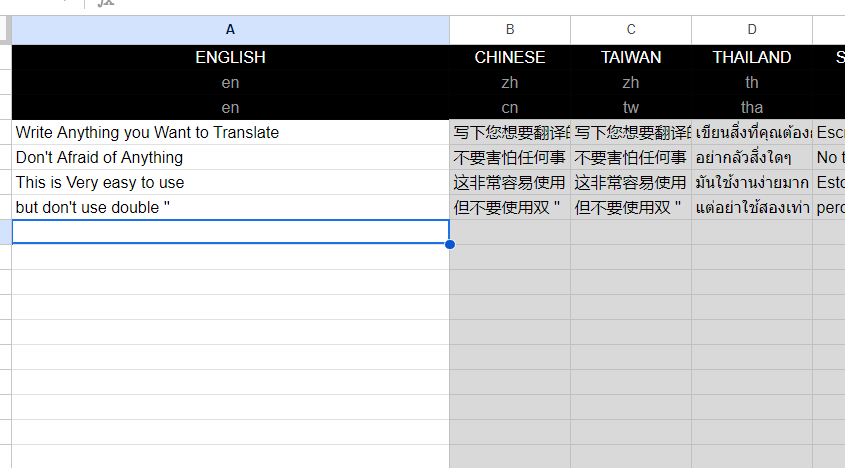
Task: Select the Thai cell 'อย่ากลัวสิ่งใดๆ'
Action: click(x=752, y=157)
